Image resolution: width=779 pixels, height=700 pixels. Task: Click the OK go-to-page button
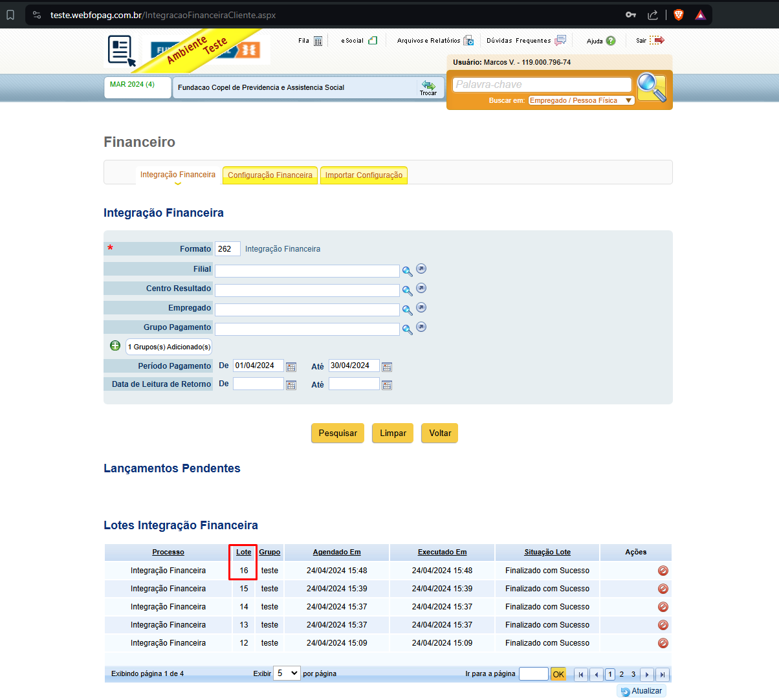(x=558, y=674)
